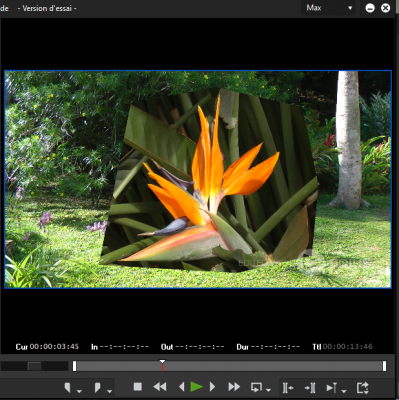This screenshot has width=399, height=400.
Task: Click the Set In point marker icon
Action: [67, 387]
